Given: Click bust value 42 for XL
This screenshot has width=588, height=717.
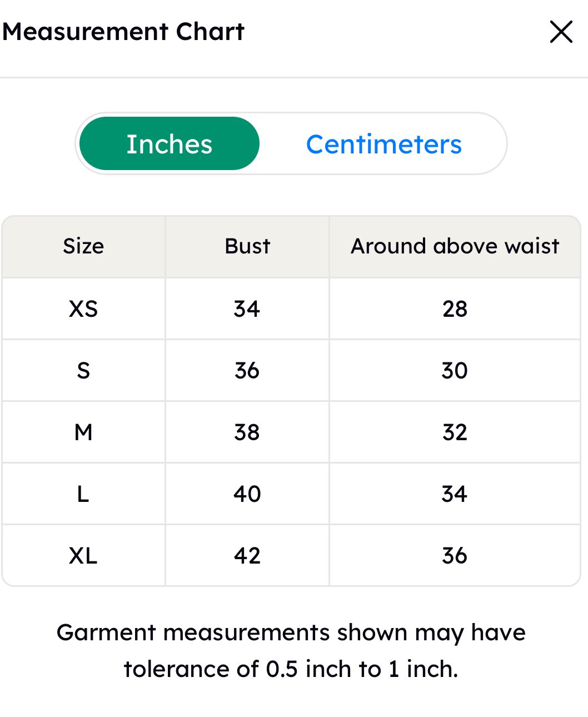Looking at the screenshot, I should tap(247, 556).
